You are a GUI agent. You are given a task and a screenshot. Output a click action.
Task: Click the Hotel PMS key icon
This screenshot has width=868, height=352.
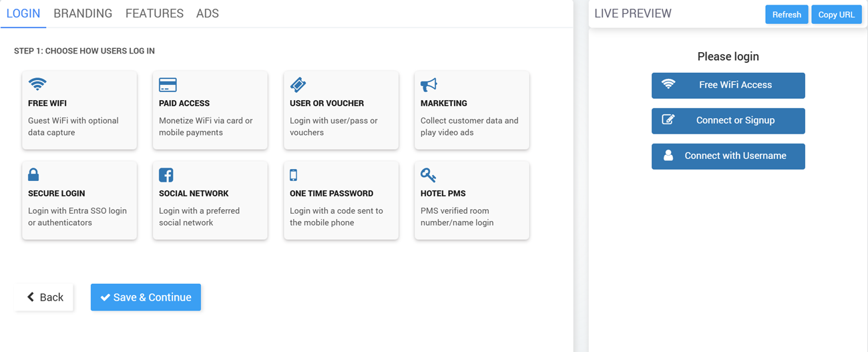point(428,175)
